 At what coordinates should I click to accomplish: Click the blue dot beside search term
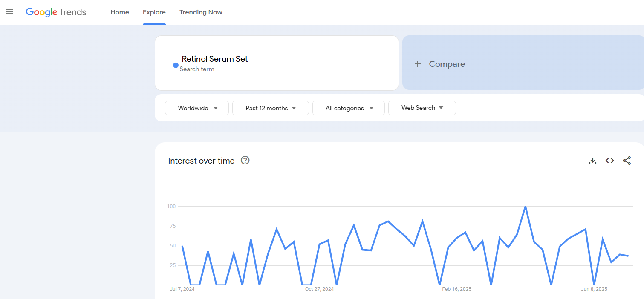[176, 65]
